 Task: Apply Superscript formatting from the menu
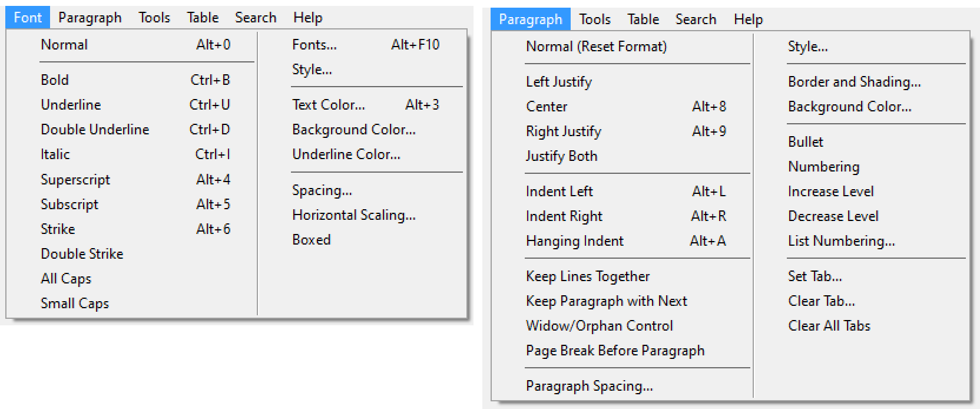click(75, 179)
